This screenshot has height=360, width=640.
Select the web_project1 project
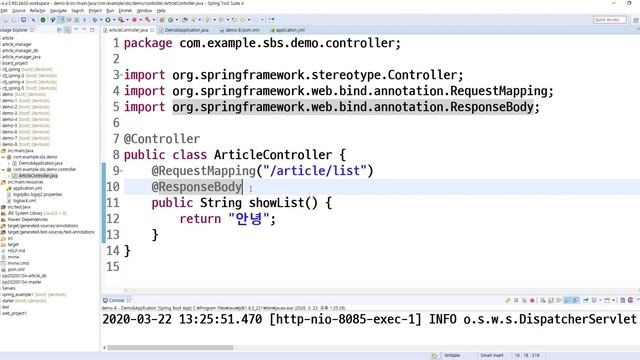click(x=14, y=313)
